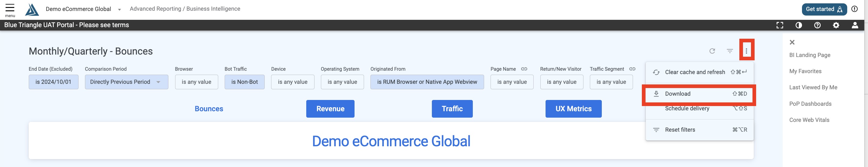This screenshot has width=868, height=167.
Task: Close the right side panel
Action: coord(792,42)
